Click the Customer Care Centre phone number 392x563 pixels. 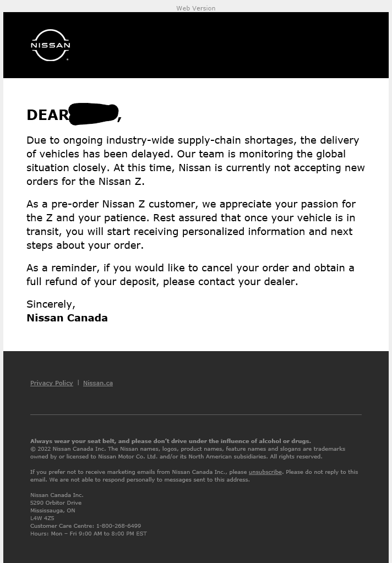[118, 526]
